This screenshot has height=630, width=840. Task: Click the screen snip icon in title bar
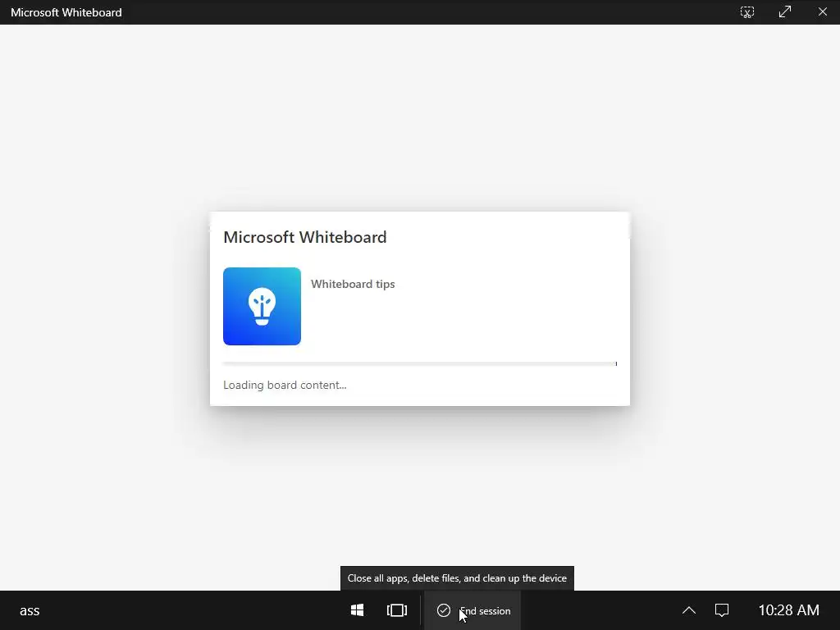[x=746, y=11]
